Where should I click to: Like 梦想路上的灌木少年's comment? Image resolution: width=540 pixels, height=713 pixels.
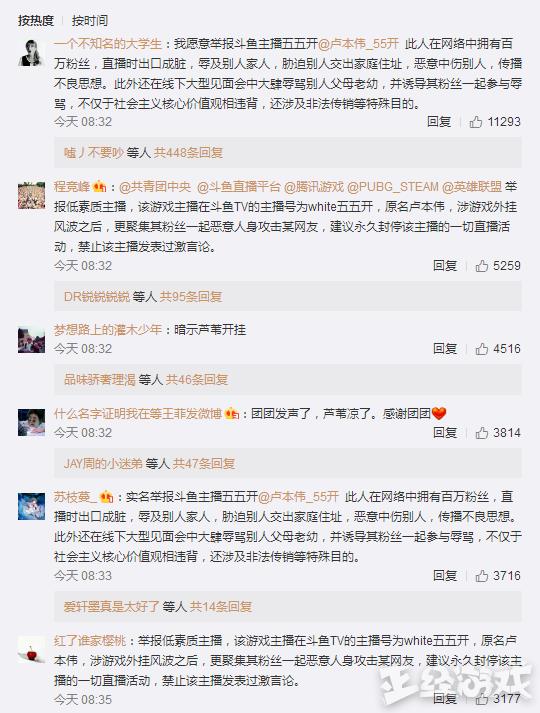tap(481, 349)
